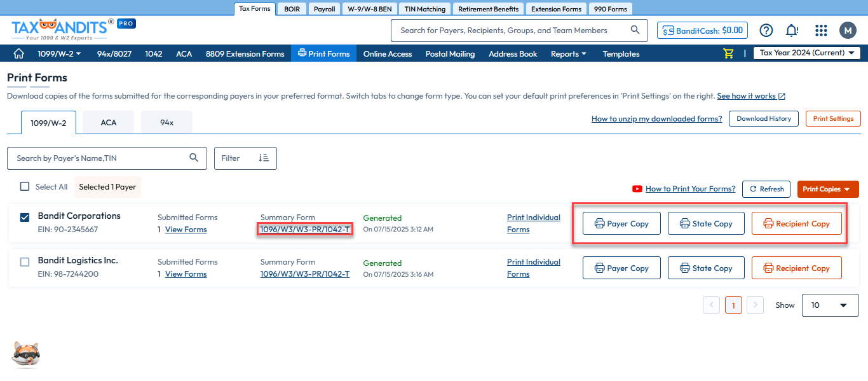Open Online Access in the navigation bar
This screenshot has height=381, width=868.
click(388, 53)
